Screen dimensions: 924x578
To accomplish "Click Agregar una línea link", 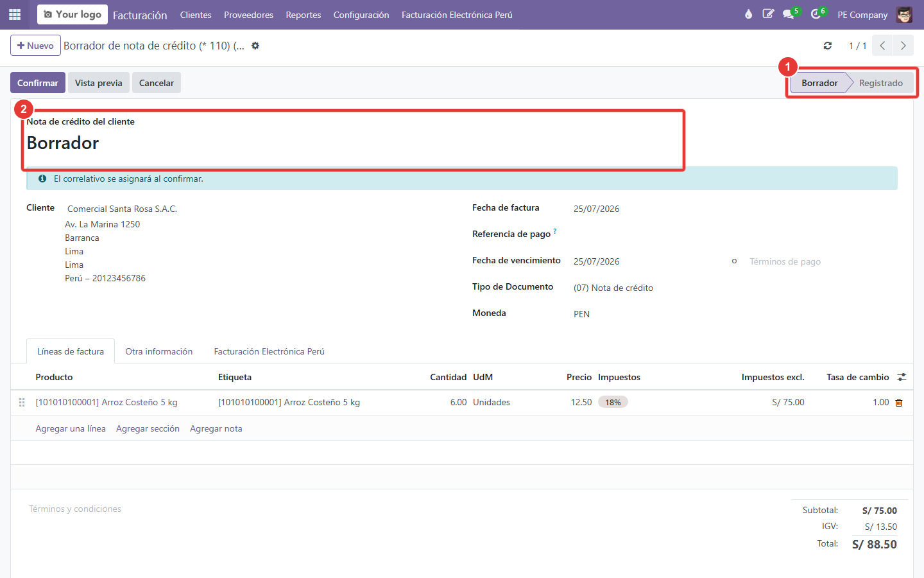I will pyautogui.click(x=71, y=428).
